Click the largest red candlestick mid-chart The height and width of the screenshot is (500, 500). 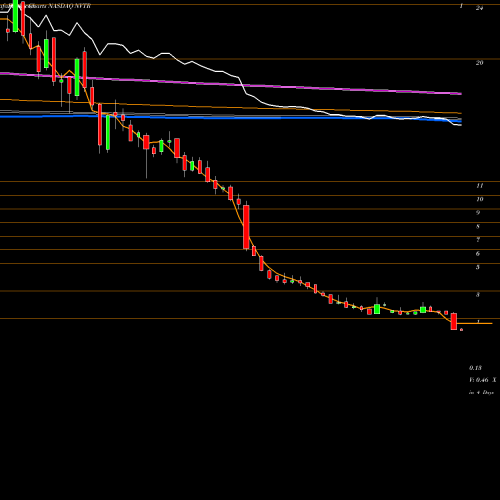click(246, 227)
